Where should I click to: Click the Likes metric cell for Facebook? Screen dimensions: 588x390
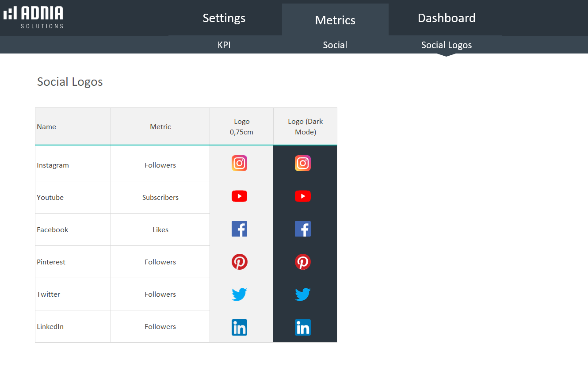tap(160, 230)
